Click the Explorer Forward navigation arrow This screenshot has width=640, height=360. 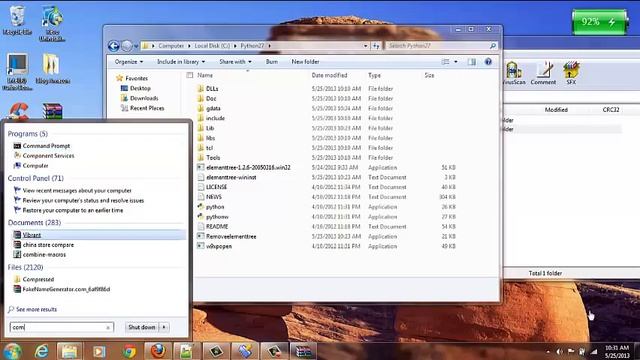coord(127,46)
